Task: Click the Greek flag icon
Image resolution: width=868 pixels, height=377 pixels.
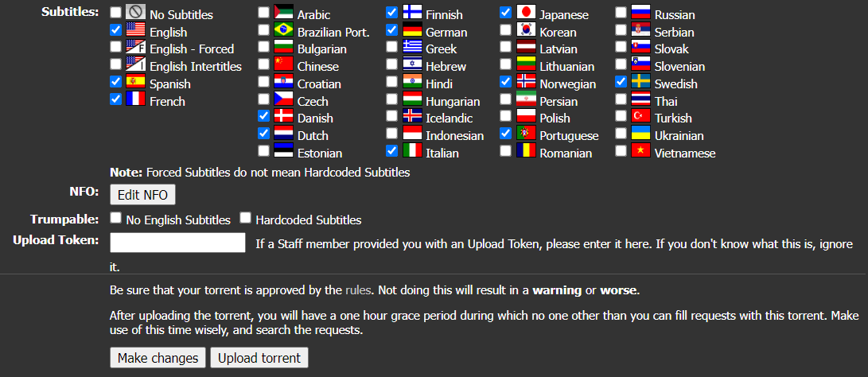Action: (x=412, y=47)
